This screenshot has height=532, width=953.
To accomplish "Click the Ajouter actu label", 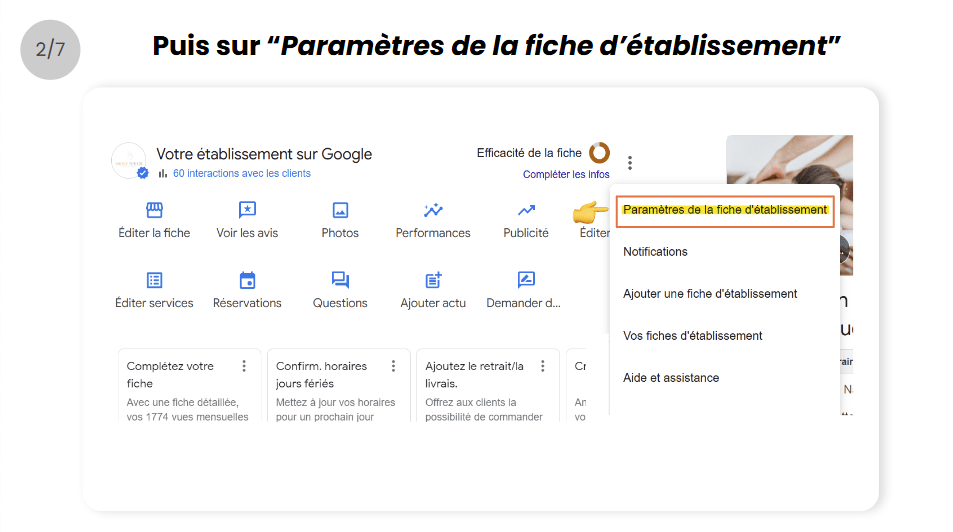I will click(x=433, y=303).
